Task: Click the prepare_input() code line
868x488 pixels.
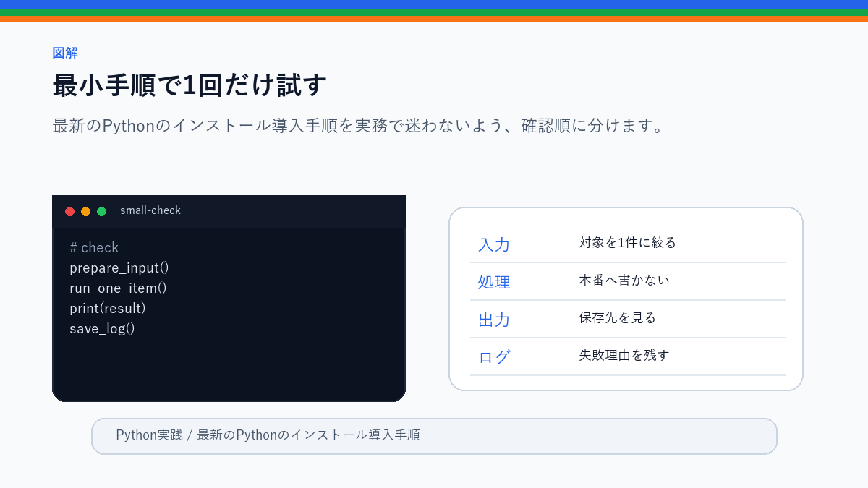Action: (119, 267)
